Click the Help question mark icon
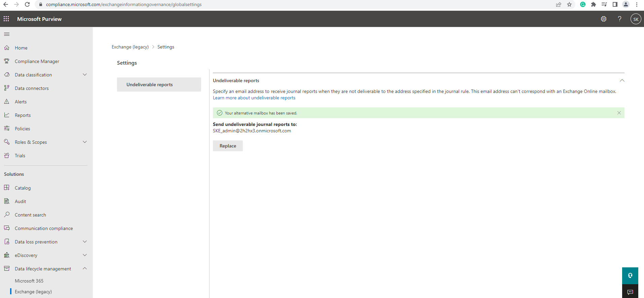Viewport: 644px width, 298px height. click(x=619, y=19)
